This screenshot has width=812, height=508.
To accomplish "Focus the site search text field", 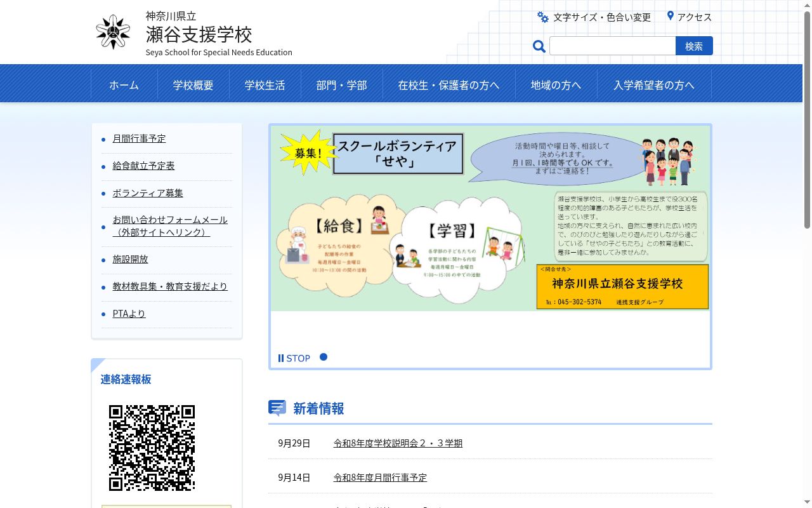I will click(612, 46).
